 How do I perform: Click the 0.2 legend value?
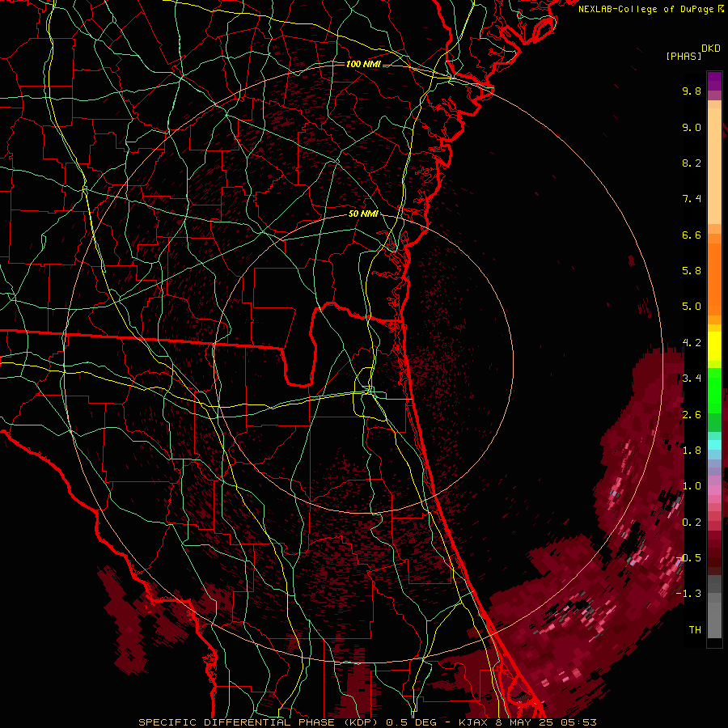pos(692,523)
